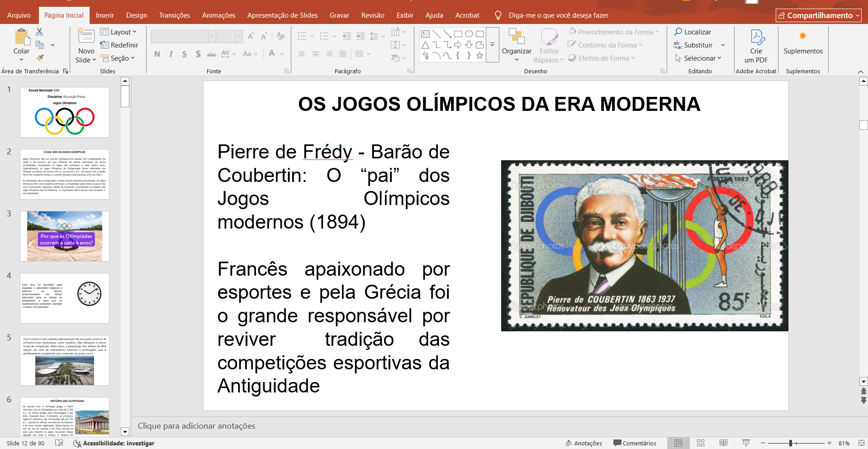Switch to the Inserir tab

coord(105,15)
